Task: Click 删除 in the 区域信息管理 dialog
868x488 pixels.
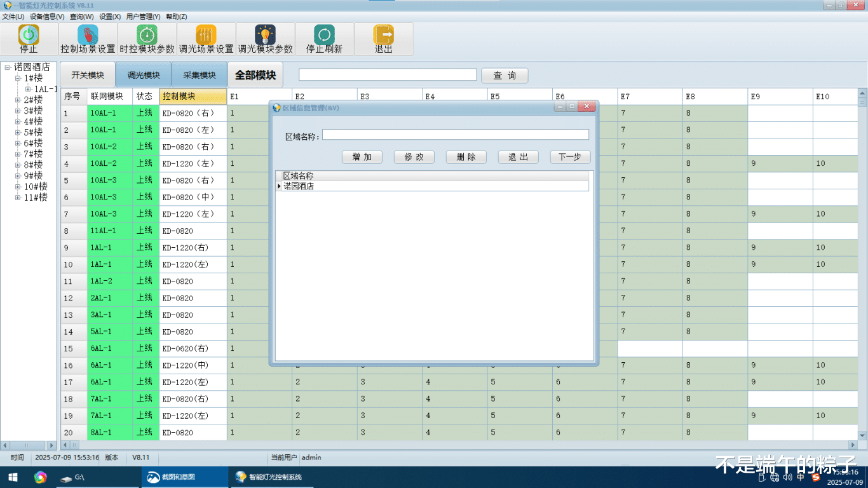Action: tap(466, 157)
